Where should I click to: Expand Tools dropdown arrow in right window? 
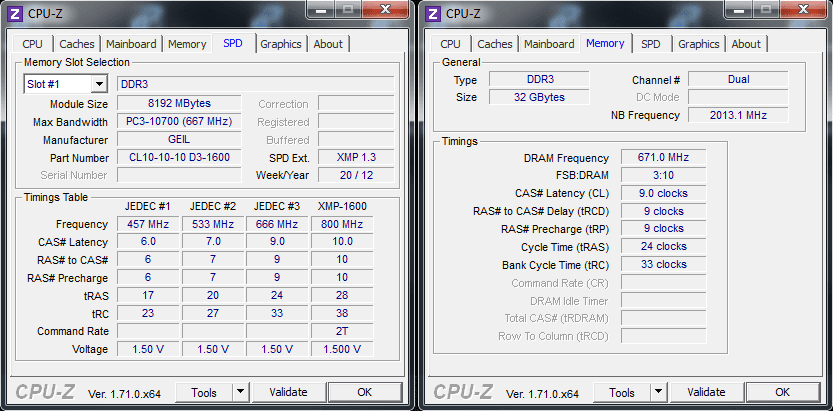click(658, 392)
